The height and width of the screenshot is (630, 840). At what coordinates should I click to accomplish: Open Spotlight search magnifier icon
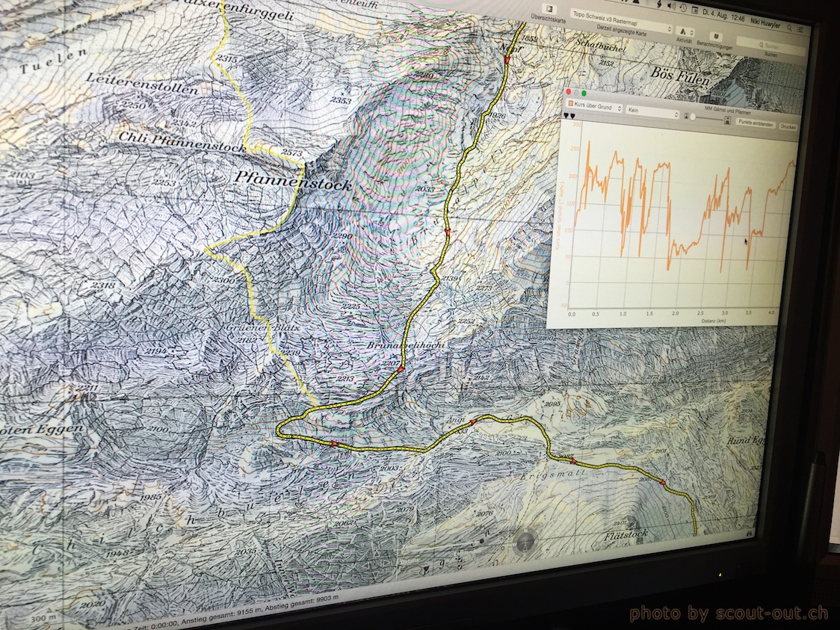coord(789,28)
